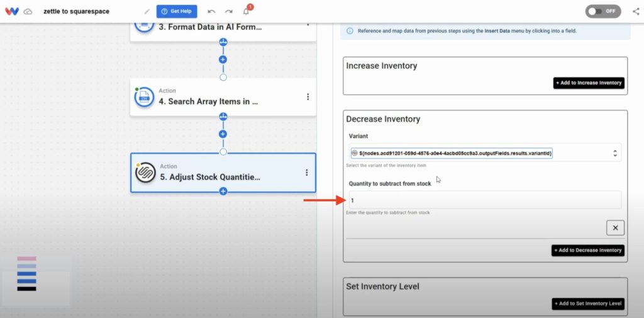Add a step after step 5

[x=223, y=191]
